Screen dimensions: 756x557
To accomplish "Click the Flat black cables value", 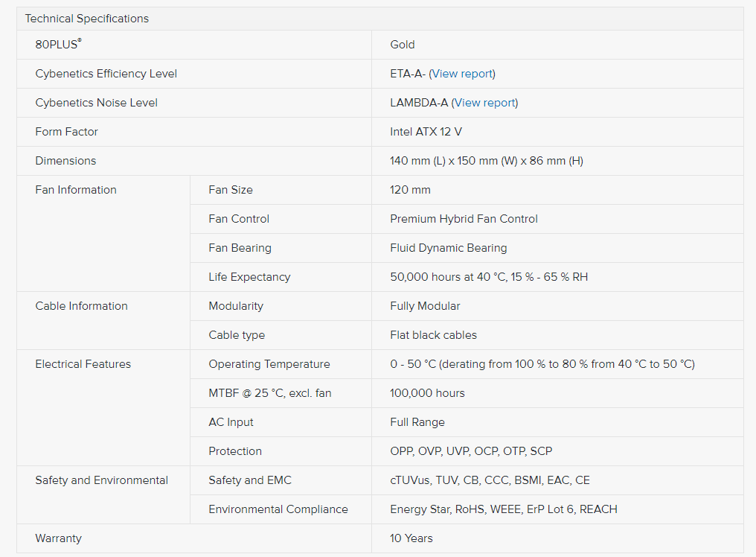I will click(x=433, y=335).
